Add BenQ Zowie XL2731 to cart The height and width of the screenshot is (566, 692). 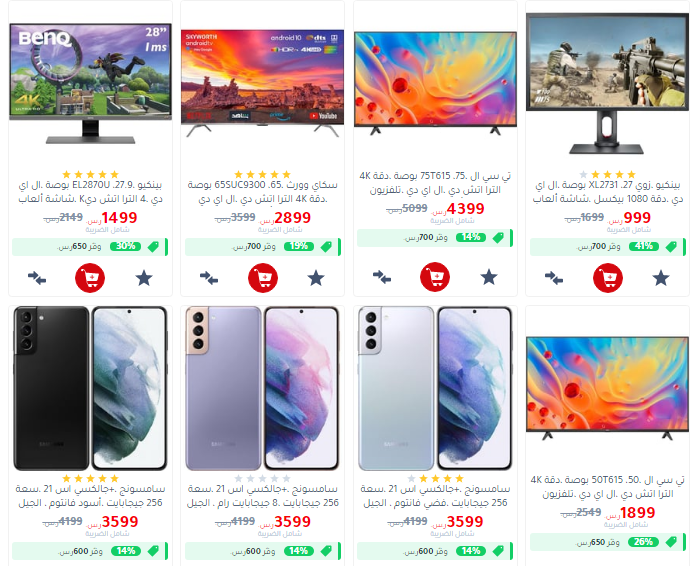coord(608,278)
